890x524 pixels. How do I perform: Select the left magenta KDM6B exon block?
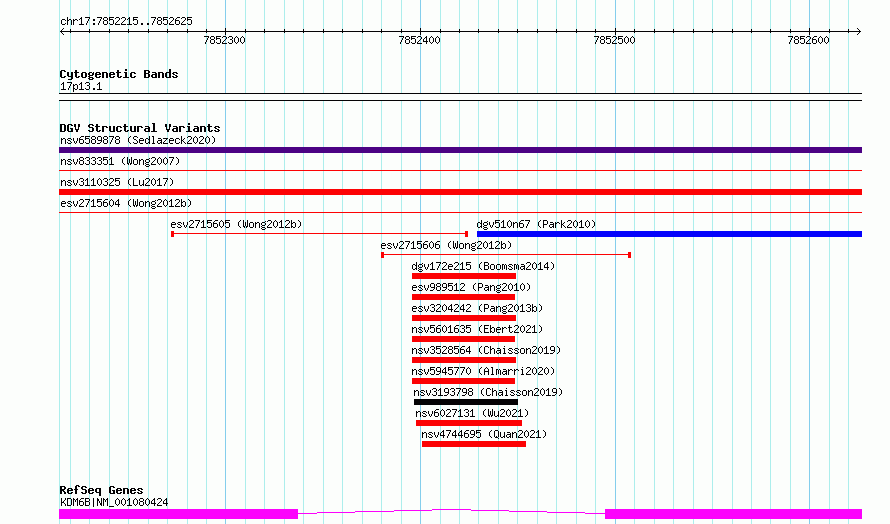pos(178,514)
